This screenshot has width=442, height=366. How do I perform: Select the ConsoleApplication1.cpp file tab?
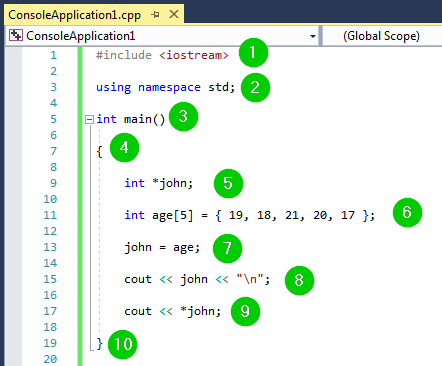[x=75, y=15]
